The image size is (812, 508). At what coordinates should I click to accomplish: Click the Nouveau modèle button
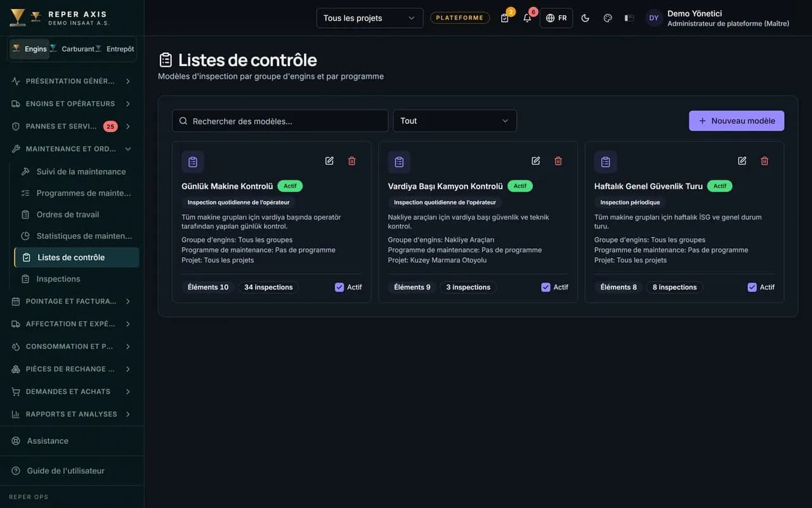737,121
